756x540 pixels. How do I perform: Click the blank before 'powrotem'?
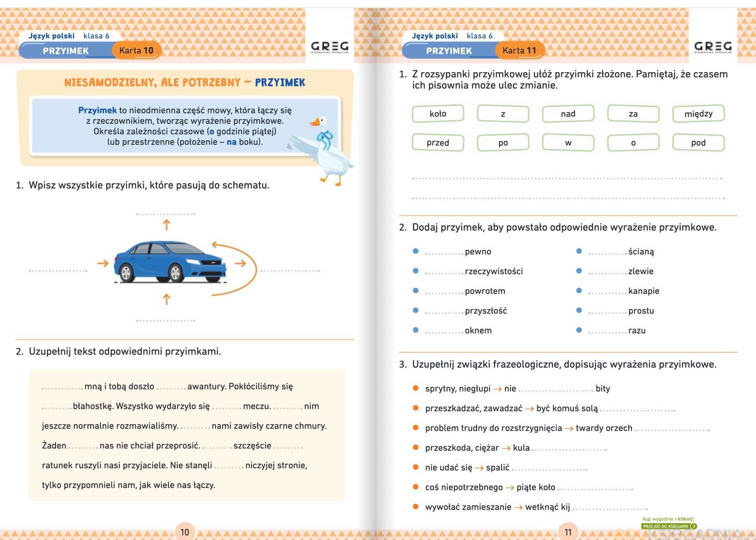[x=444, y=292]
